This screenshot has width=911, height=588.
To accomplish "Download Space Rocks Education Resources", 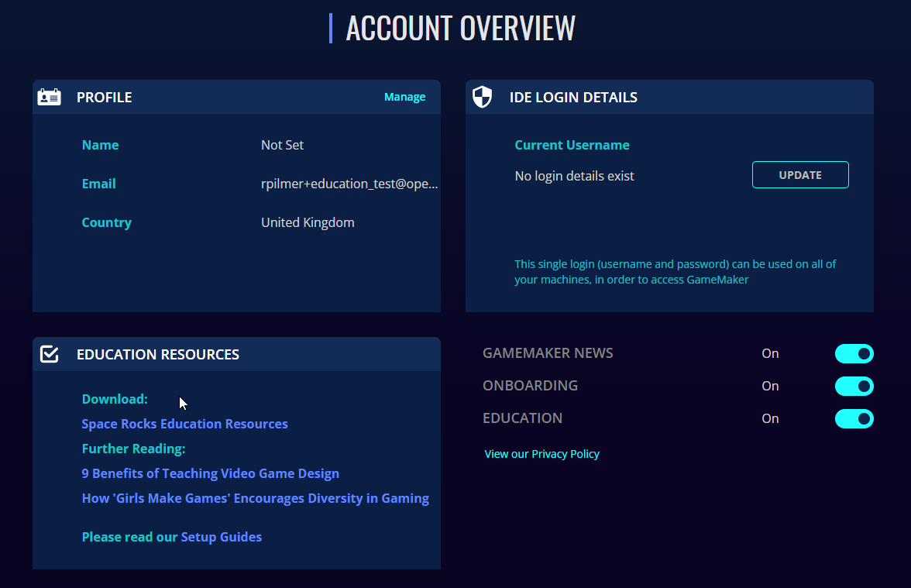I will [184, 424].
